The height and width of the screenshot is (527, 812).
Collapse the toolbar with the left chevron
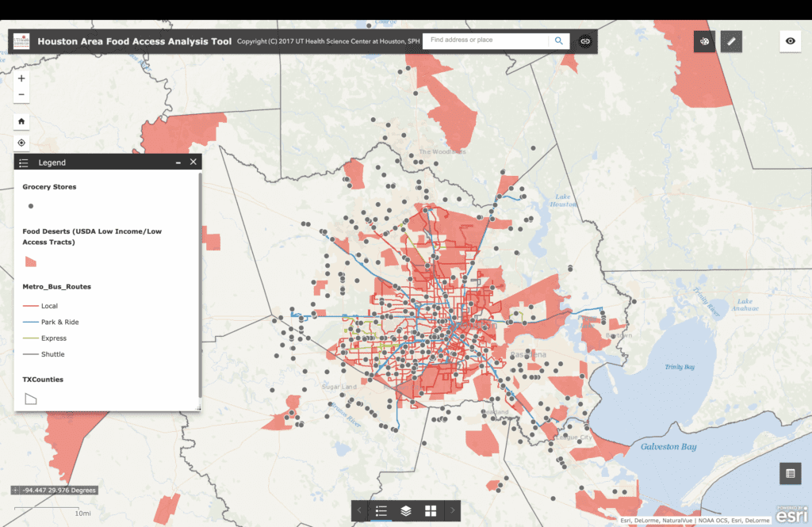(358, 510)
